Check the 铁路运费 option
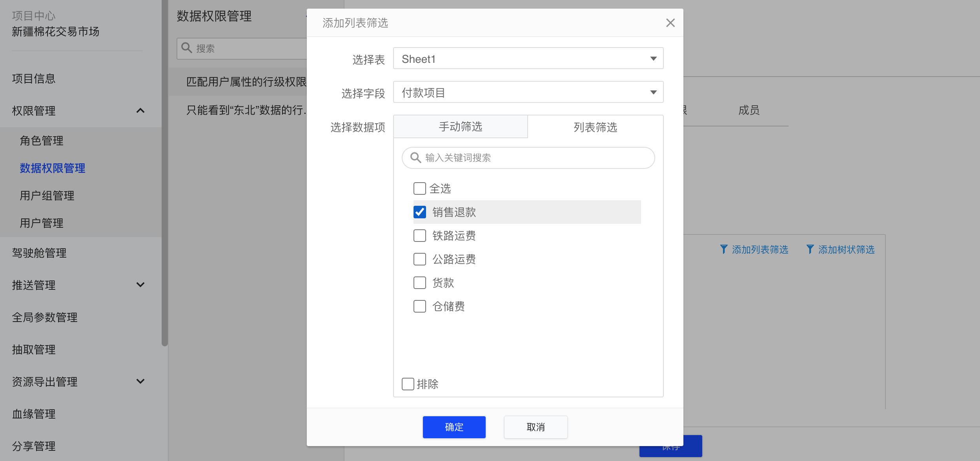The height and width of the screenshot is (461, 980). [419, 236]
